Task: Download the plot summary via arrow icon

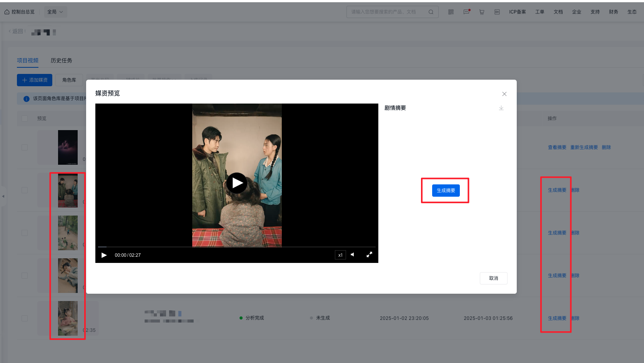Action: pos(501,108)
